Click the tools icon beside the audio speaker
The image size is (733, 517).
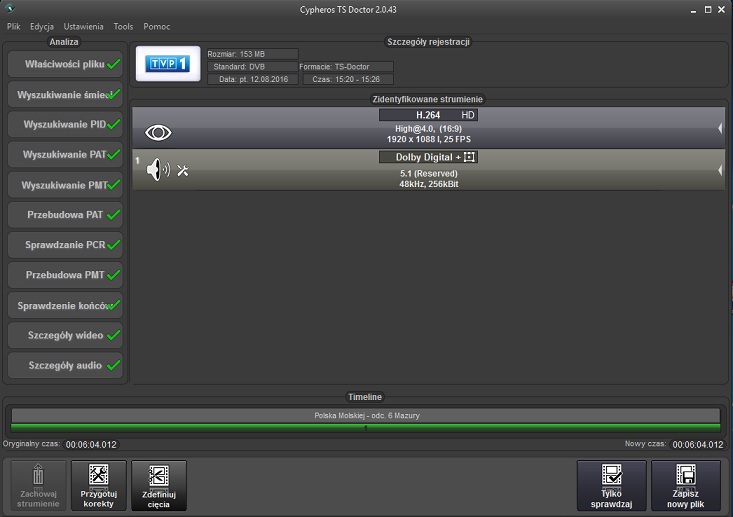click(183, 171)
